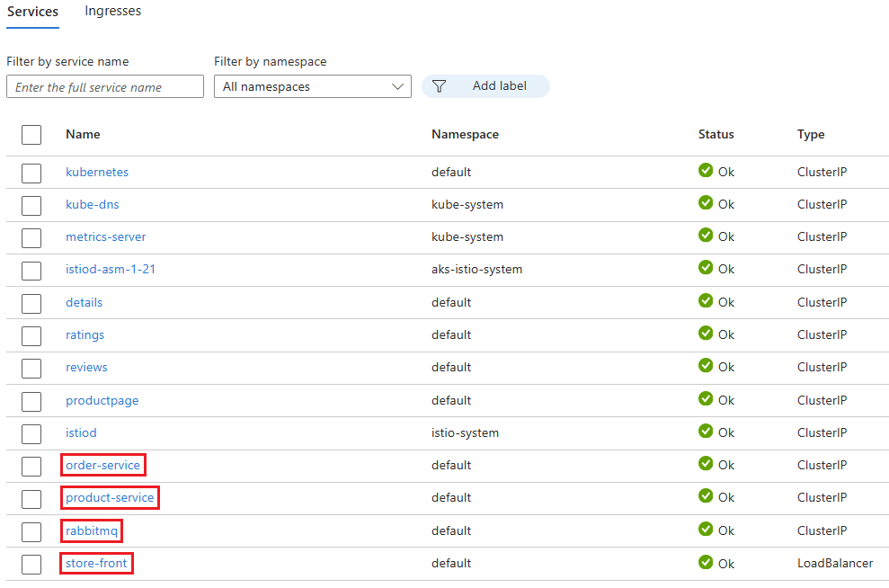Click green Ok status icon for kubernetes
The height and width of the screenshot is (588, 889).
coord(706,170)
